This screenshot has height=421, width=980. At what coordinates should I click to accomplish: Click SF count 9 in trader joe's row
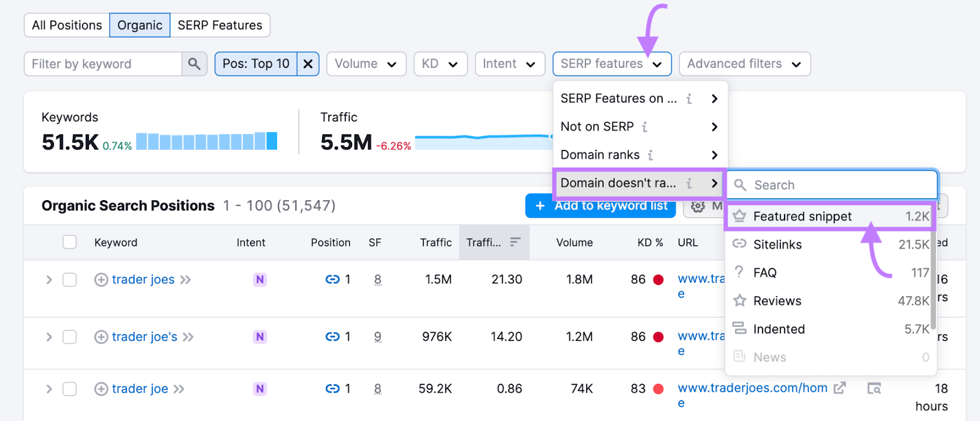click(x=378, y=337)
